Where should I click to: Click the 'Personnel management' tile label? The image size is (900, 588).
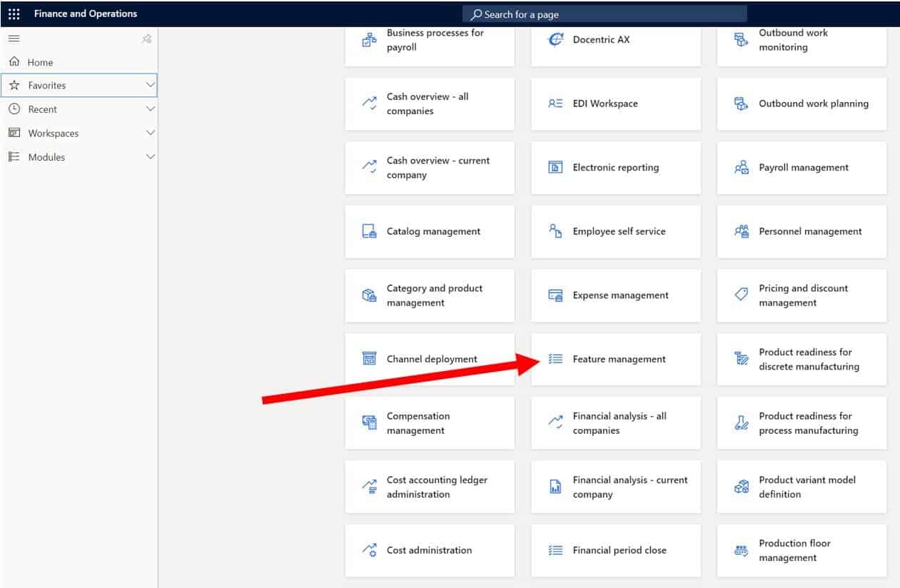point(811,231)
